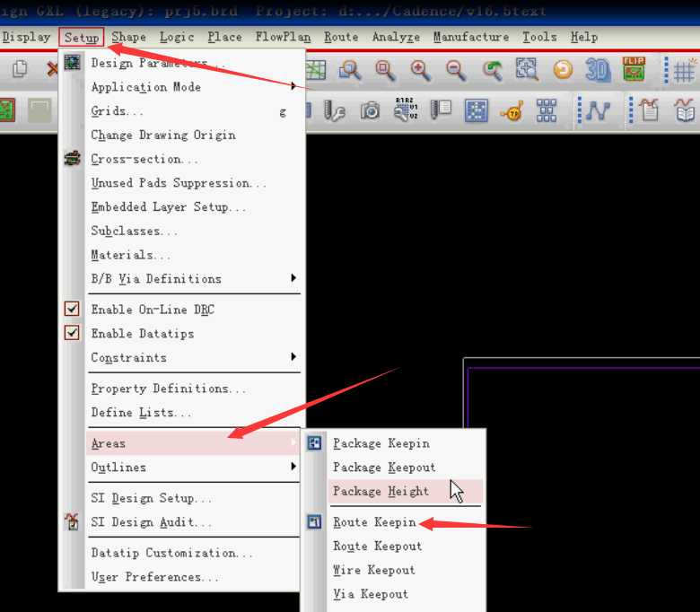
Task: Select Route Keepin from Areas
Action: click(406, 522)
